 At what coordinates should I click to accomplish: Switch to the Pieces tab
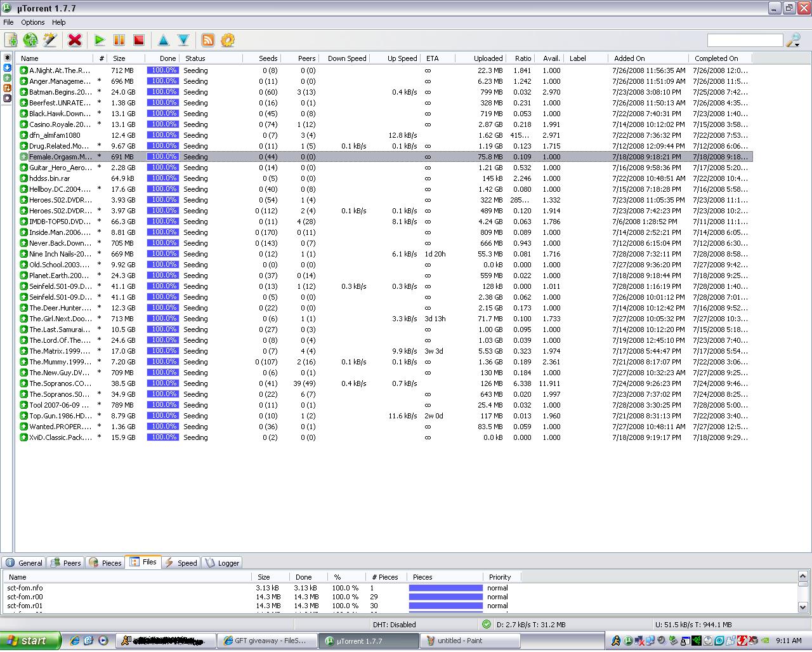(105, 563)
